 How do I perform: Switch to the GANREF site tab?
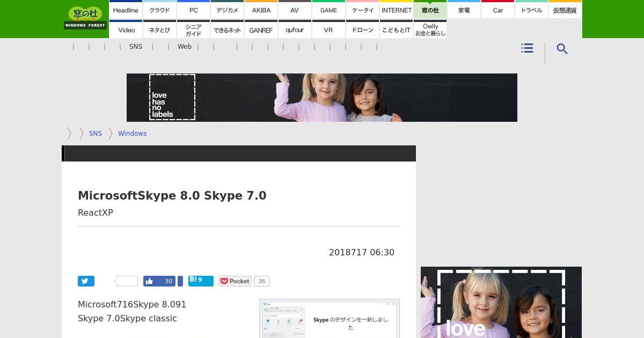tap(261, 30)
